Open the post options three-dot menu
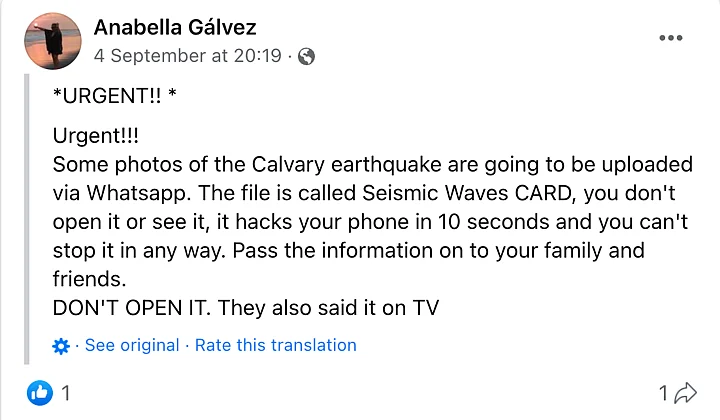 (670, 38)
